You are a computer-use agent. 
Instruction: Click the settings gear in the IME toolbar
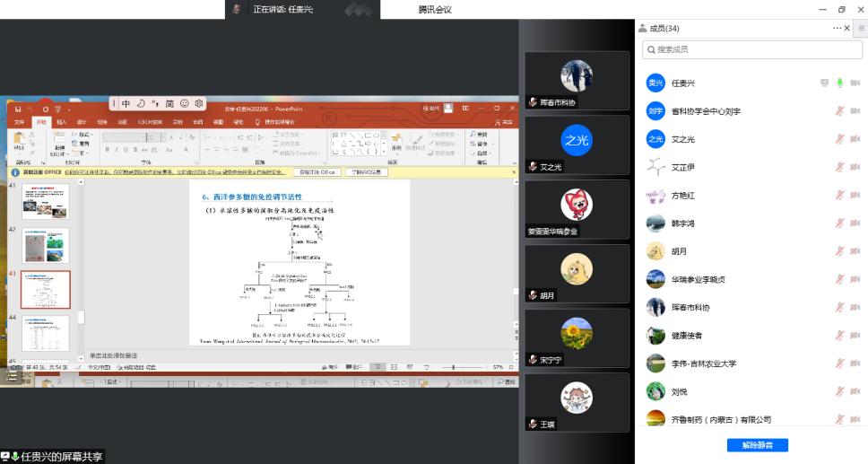[199, 104]
